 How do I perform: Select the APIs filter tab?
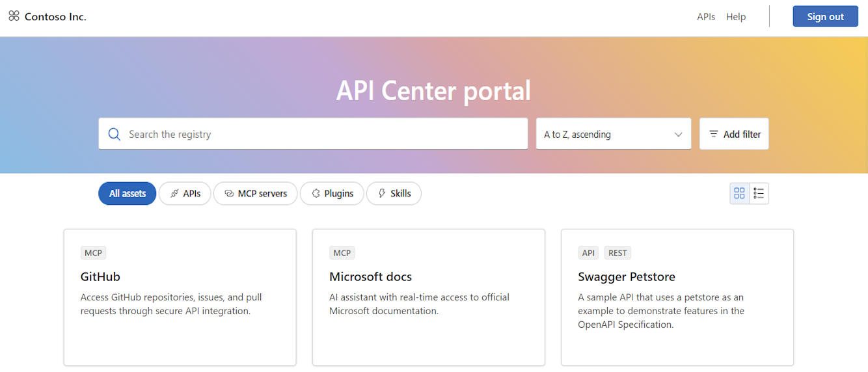pyautogui.click(x=185, y=193)
